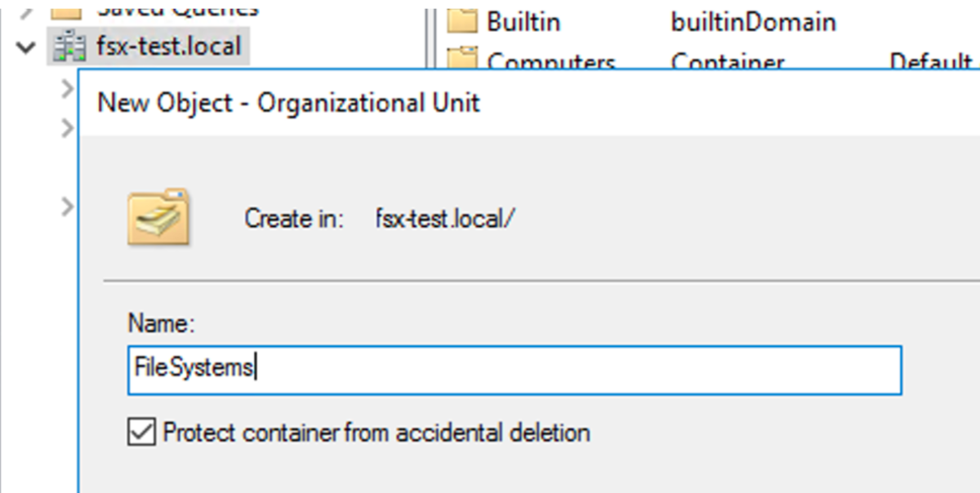980x493 pixels.
Task: Click the Saved Queries folder icon
Action: 68,8
